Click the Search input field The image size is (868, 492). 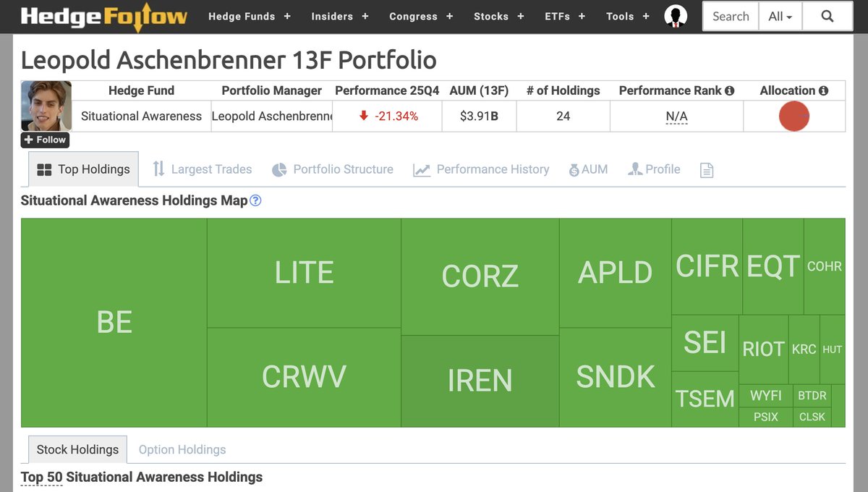pos(731,16)
